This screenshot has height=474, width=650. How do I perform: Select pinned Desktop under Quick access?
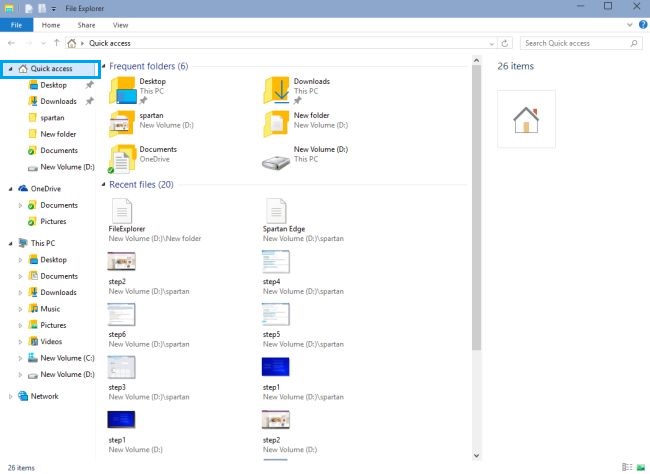point(53,85)
